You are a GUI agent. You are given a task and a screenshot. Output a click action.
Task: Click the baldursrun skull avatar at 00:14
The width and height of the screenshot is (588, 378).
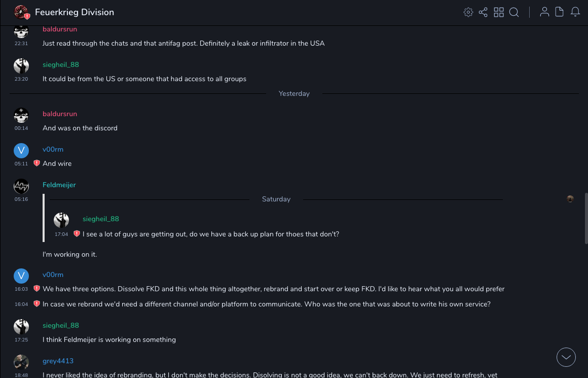tap(21, 115)
